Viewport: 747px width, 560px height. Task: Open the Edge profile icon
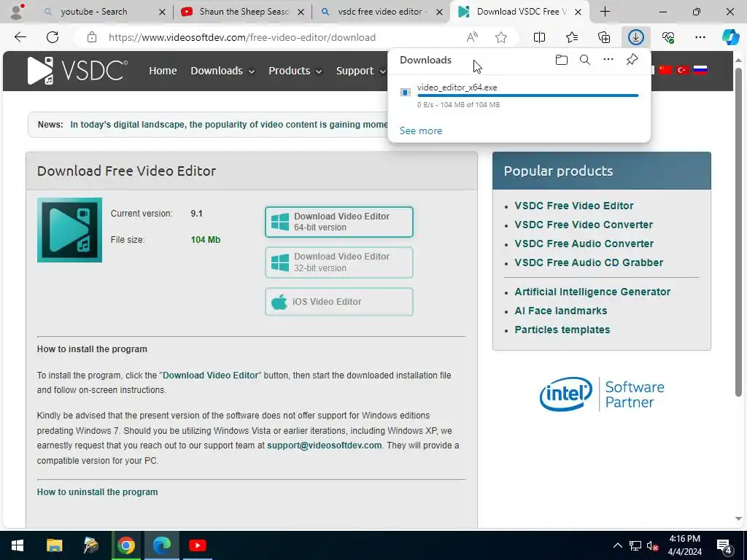tap(18, 12)
